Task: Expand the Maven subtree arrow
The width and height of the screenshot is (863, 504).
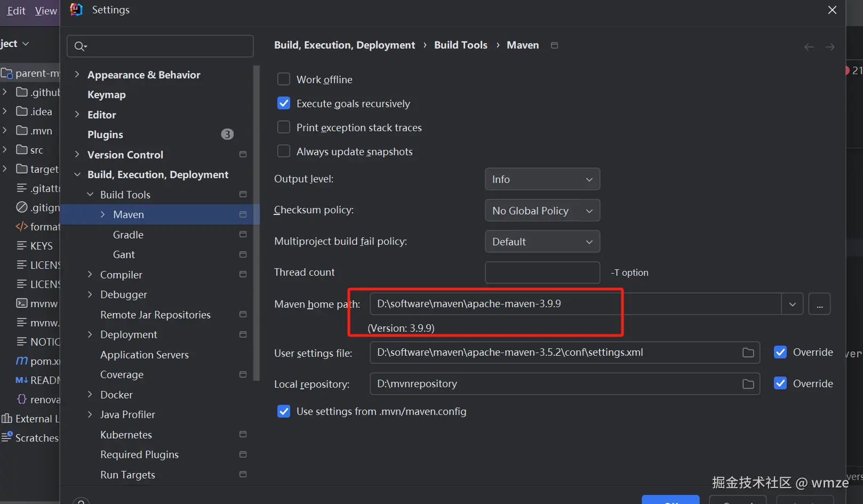Action: click(103, 214)
